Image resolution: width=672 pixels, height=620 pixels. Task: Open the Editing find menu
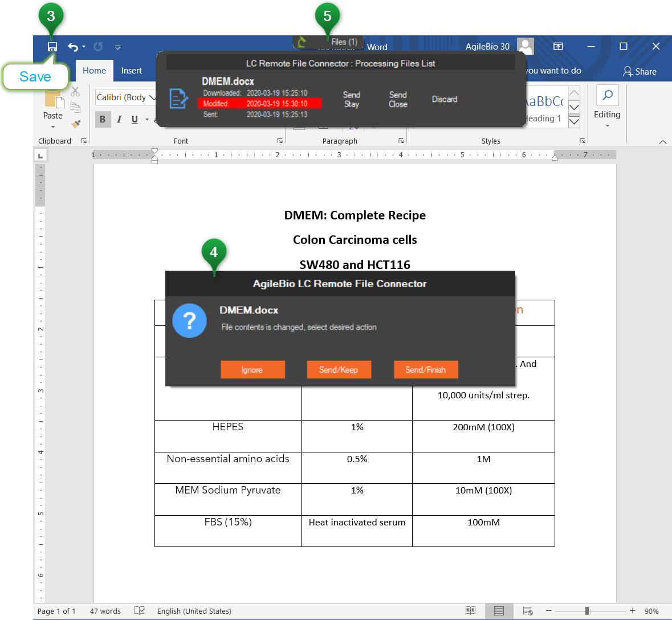click(x=607, y=107)
